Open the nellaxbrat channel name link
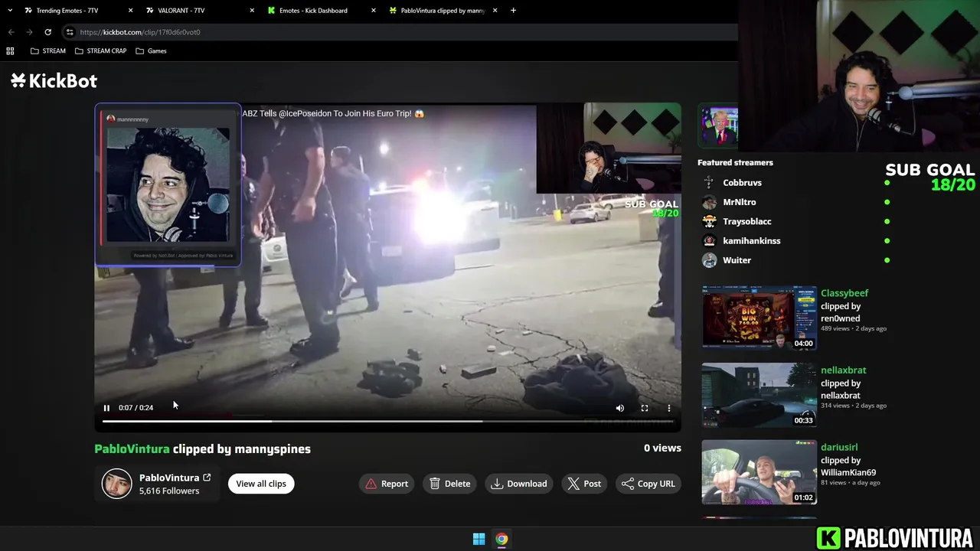The width and height of the screenshot is (980, 551). [x=844, y=370]
